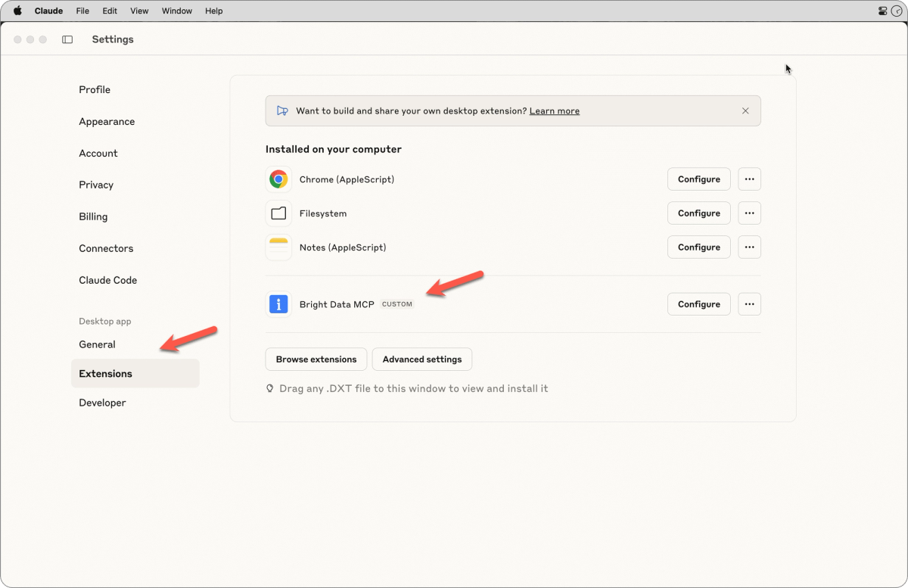Screen dimensions: 908x588
Task: Configure the Bright Data MCP extension
Action: [x=699, y=304]
